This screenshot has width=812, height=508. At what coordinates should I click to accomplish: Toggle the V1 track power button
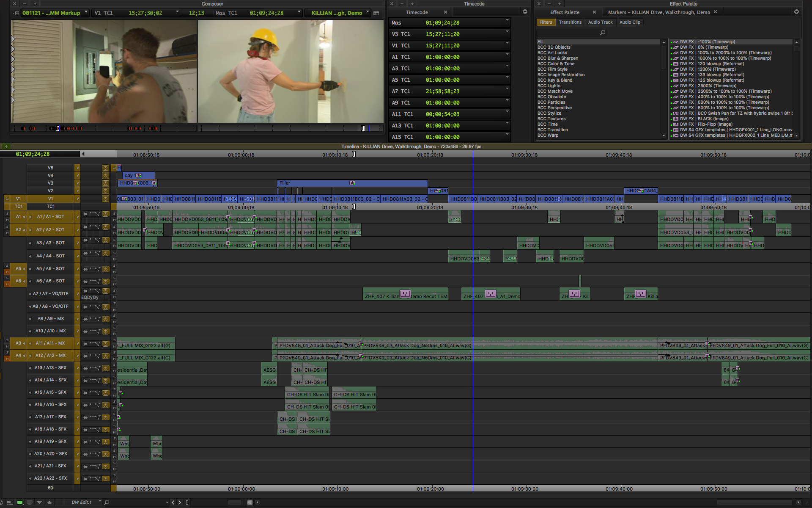pos(105,199)
